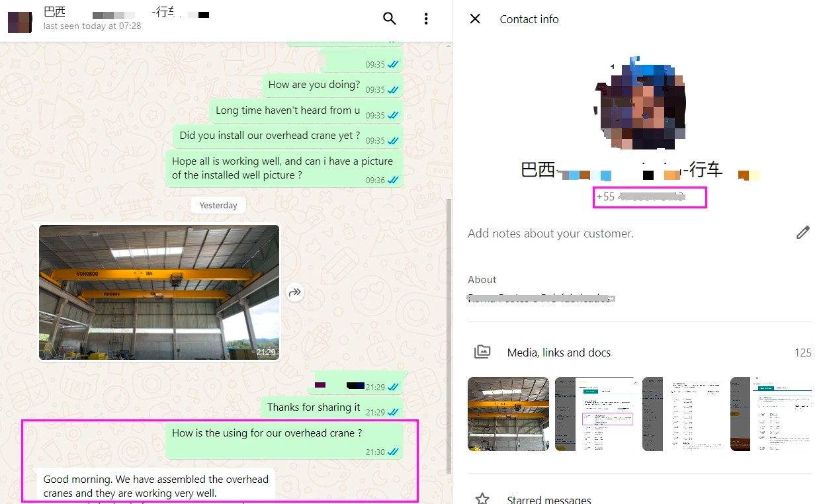819x504 pixels.
Task: Click the Starred messages row
Action: 548,499
